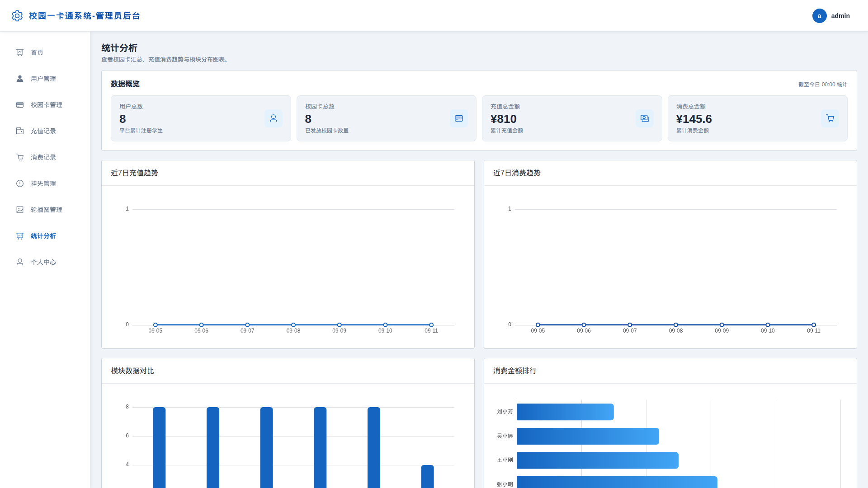This screenshot has height=488, width=868.
Task: Click the gear logo icon in header
Action: (x=17, y=16)
